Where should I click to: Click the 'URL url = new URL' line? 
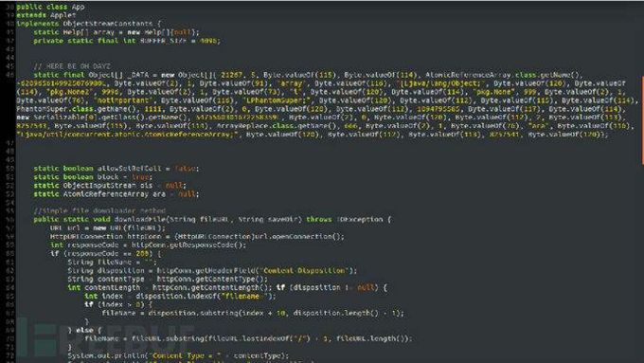pos(108,227)
